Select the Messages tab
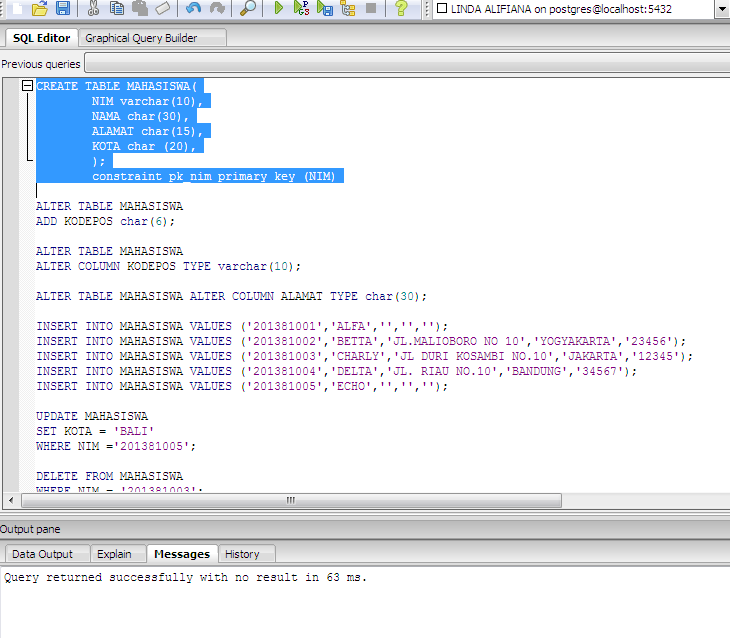This screenshot has height=638, width=730. coord(182,554)
